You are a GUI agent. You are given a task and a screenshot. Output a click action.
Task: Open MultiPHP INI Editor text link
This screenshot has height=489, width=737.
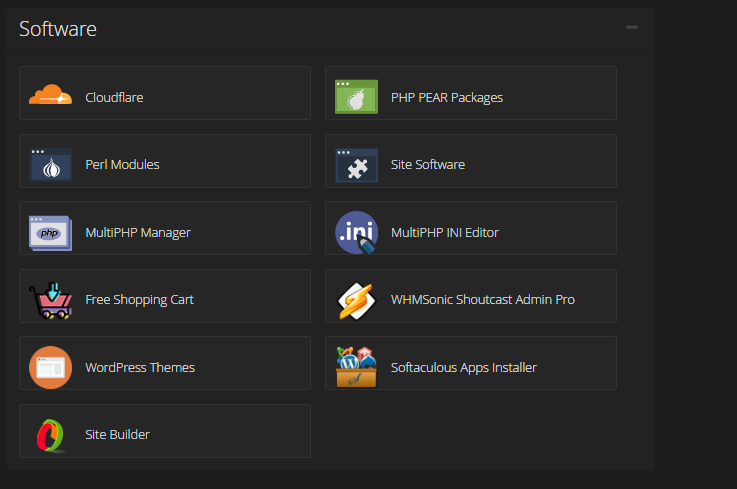coord(445,232)
